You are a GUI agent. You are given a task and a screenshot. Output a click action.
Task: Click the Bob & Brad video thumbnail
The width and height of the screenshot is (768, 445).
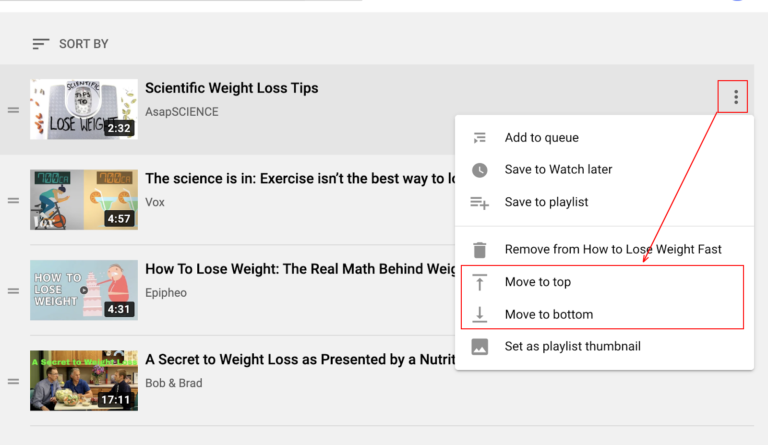[84, 380]
